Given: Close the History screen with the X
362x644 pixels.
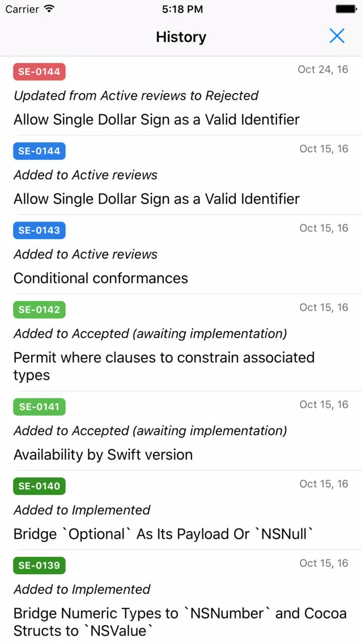Looking at the screenshot, I should tap(337, 36).
